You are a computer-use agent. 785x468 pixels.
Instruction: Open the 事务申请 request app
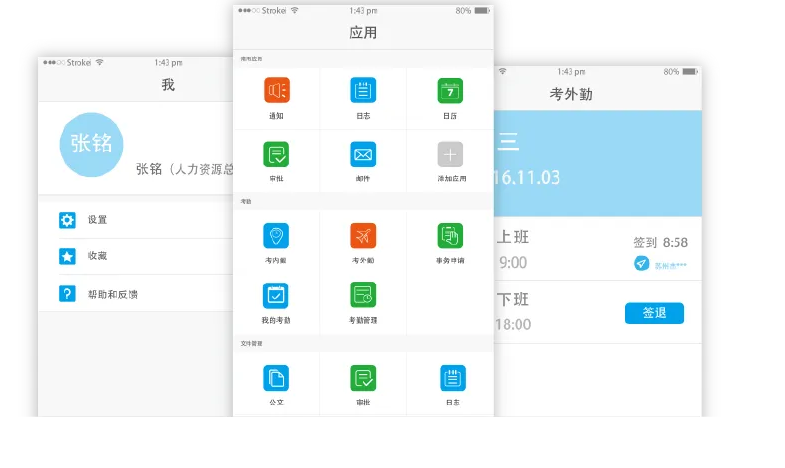point(450,236)
